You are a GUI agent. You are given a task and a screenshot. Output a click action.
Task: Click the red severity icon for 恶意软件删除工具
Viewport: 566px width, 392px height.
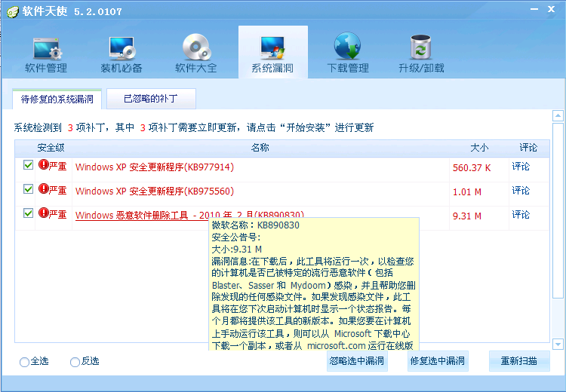(x=44, y=213)
